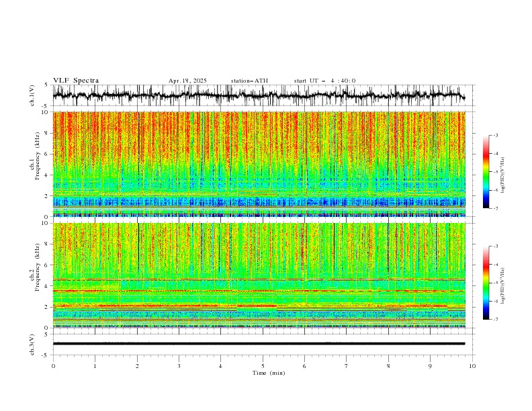
Task: Click inside the ch.2 spectrogram panel
Action: tap(259, 275)
